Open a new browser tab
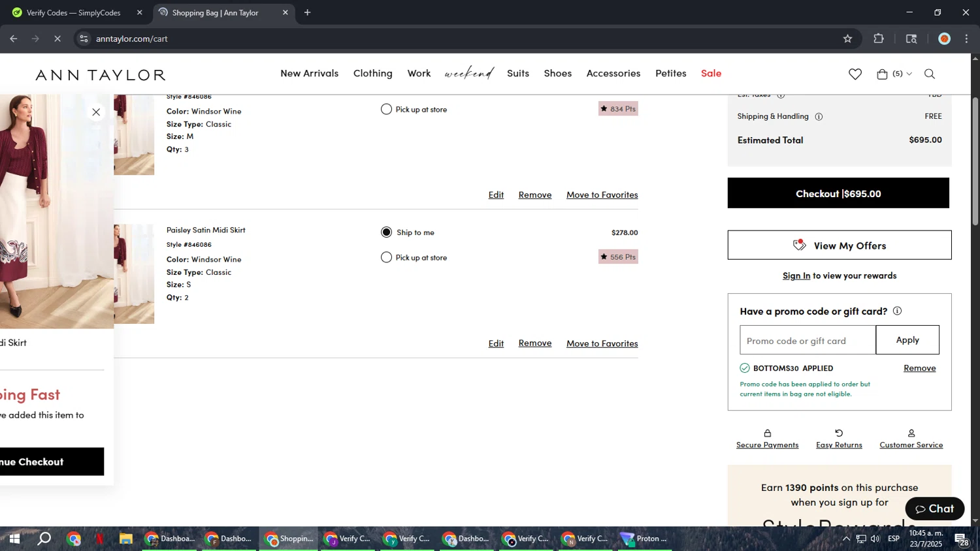 click(x=307, y=12)
